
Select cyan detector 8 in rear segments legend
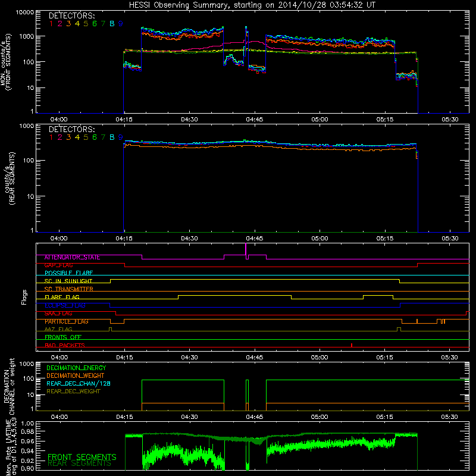coord(112,137)
